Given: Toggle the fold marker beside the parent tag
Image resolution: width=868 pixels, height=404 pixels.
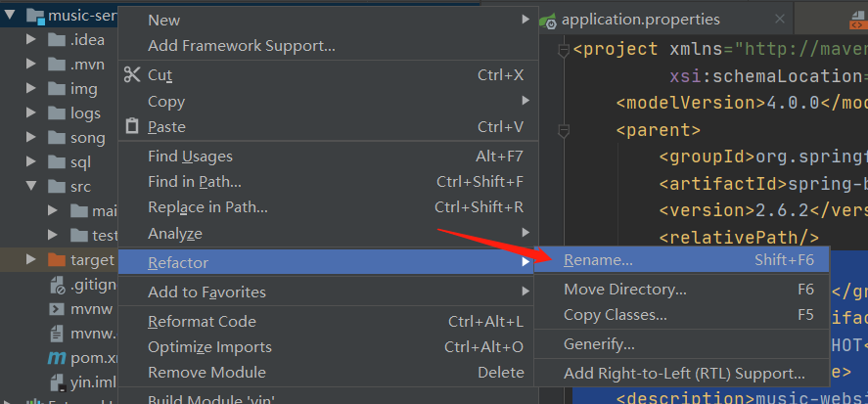Looking at the screenshot, I should pos(563,129).
